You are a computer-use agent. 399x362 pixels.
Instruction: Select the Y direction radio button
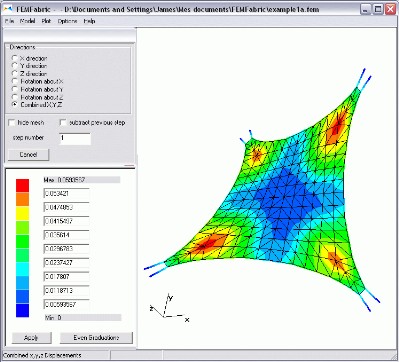[x=15, y=66]
